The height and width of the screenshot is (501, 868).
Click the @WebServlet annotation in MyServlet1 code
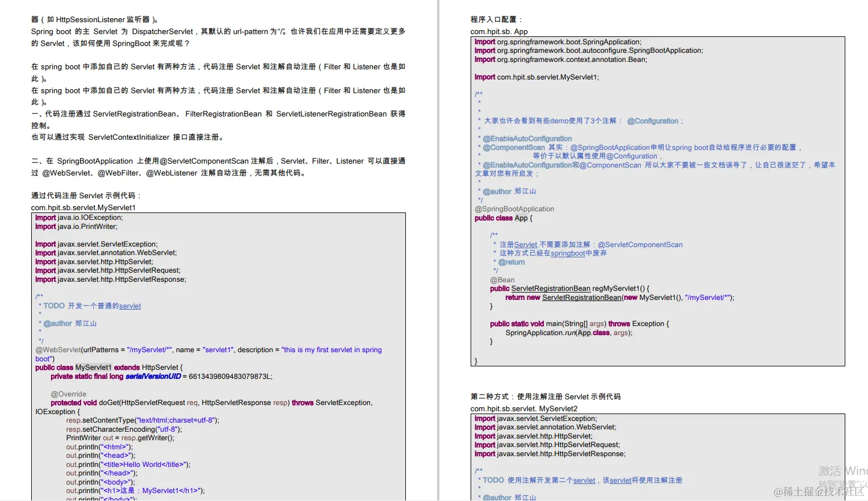click(x=58, y=349)
